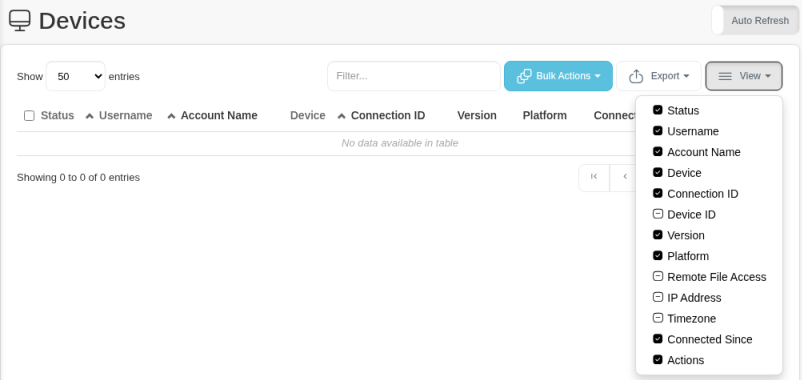Click the Bulk Actions overlapping squares icon

(524, 76)
